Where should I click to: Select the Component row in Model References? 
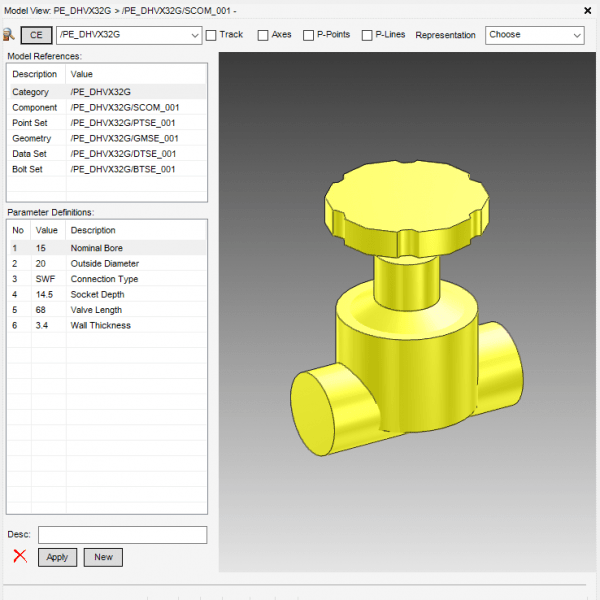point(106,107)
